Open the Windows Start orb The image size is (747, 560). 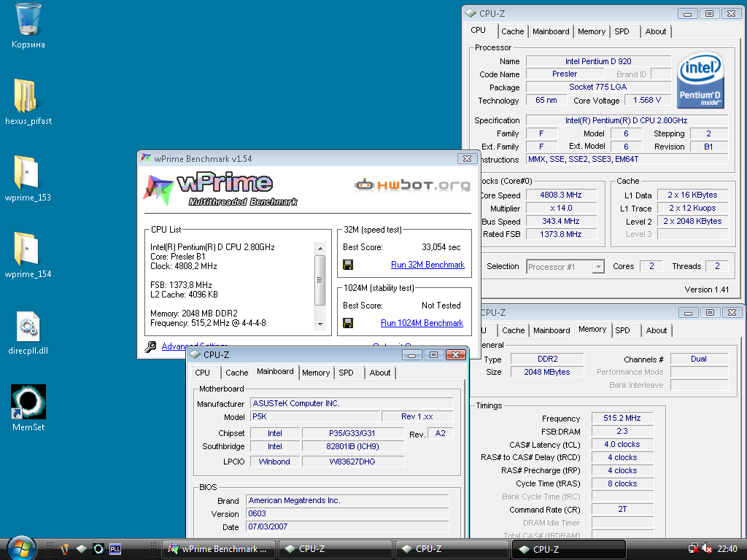[x=20, y=548]
